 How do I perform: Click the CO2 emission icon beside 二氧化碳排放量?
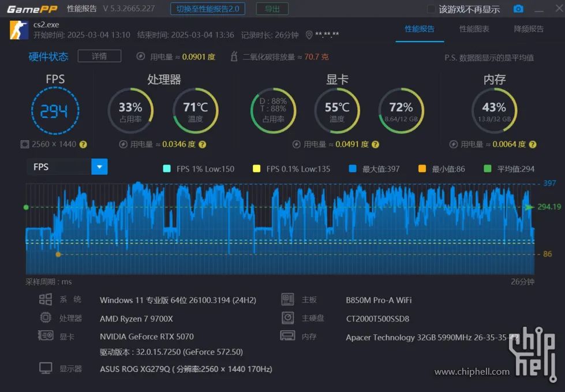(234, 56)
